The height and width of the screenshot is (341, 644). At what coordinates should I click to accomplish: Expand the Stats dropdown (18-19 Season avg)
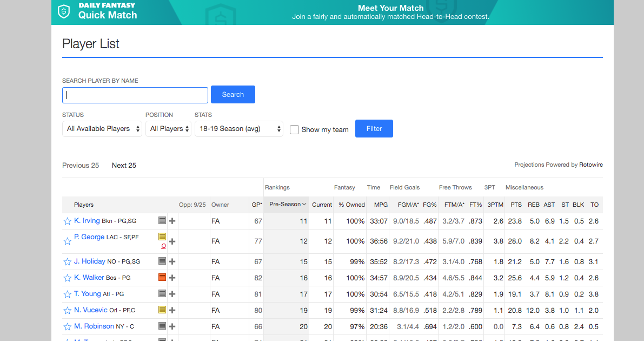pyautogui.click(x=238, y=129)
